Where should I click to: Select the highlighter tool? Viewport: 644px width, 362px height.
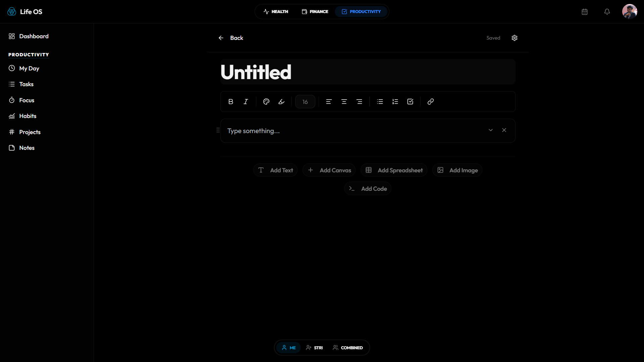click(281, 102)
